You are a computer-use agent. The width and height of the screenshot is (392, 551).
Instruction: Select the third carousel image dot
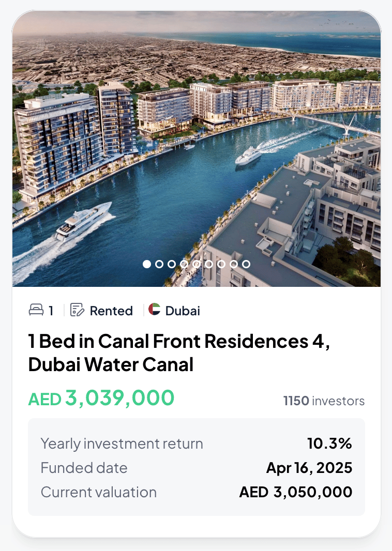pos(172,264)
